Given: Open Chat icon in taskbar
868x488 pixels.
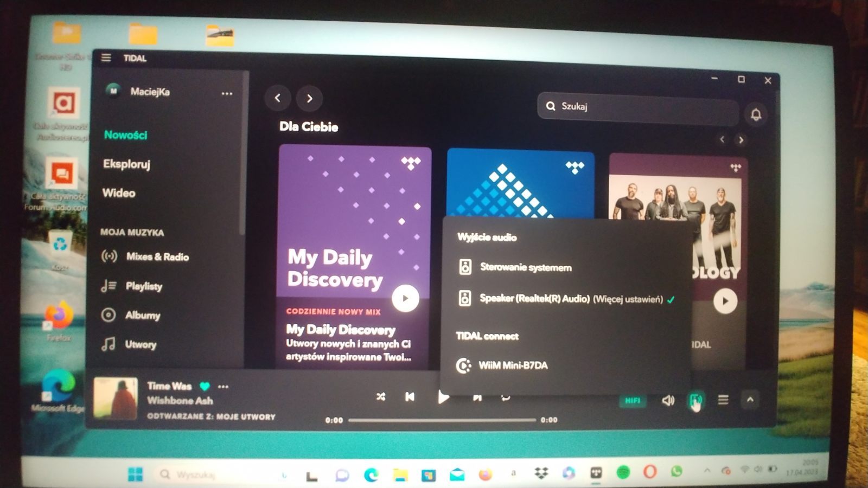Looking at the screenshot, I should (342, 476).
